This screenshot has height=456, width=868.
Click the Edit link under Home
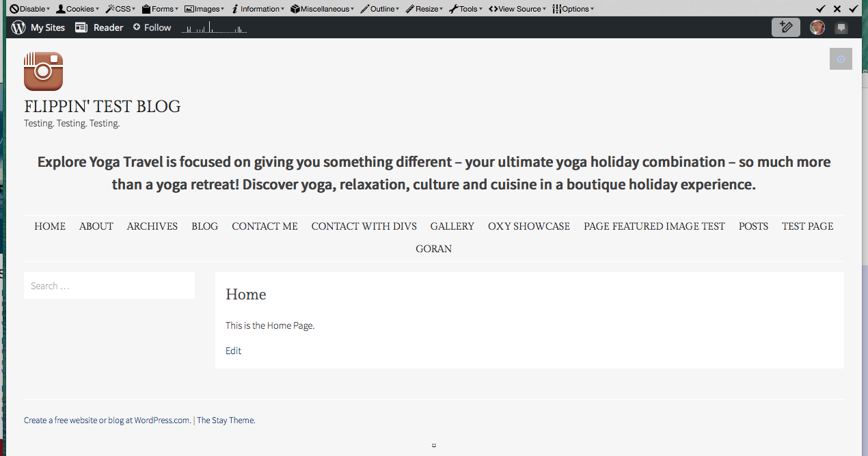pos(233,351)
